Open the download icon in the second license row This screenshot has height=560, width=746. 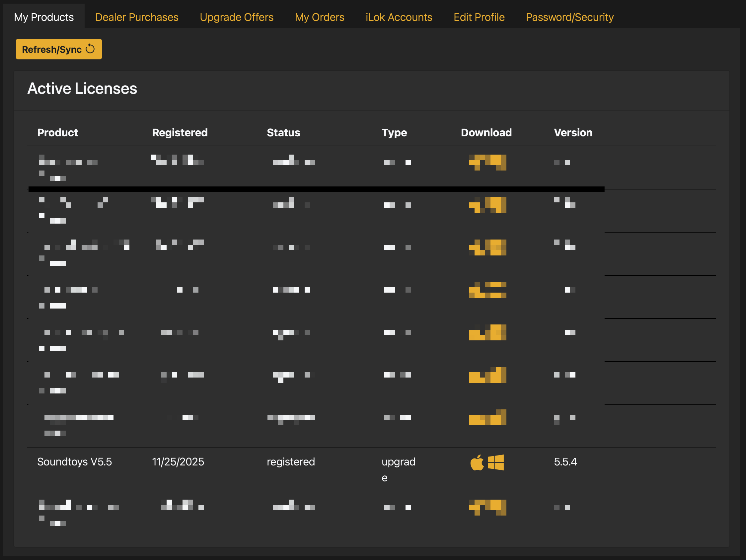487,206
